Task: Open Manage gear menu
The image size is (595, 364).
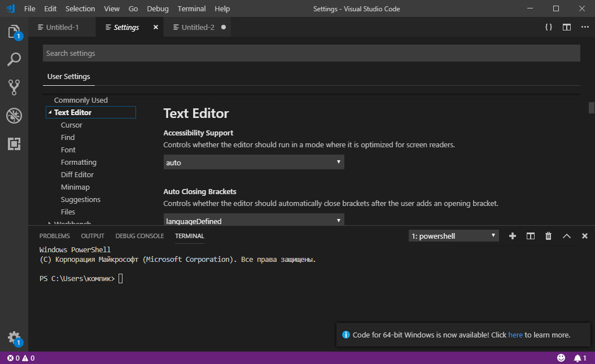Action: pyautogui.click(x=15, y=337)
